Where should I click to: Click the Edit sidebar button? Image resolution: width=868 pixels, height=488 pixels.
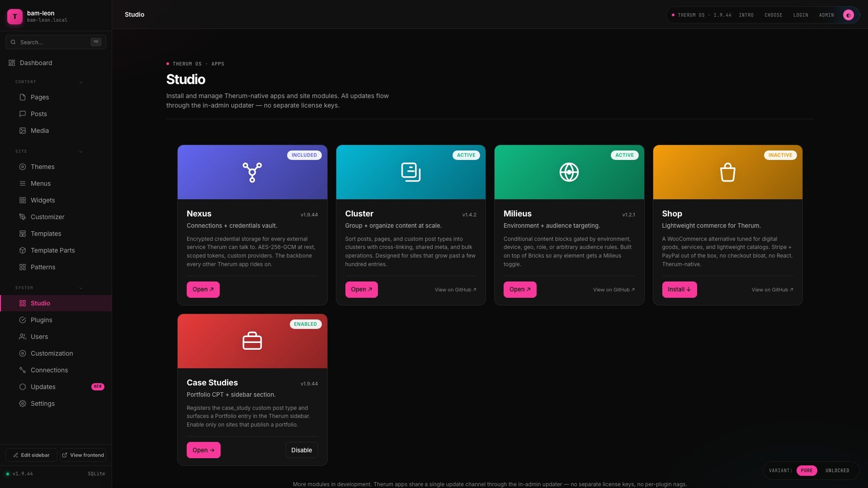point(31,455)
